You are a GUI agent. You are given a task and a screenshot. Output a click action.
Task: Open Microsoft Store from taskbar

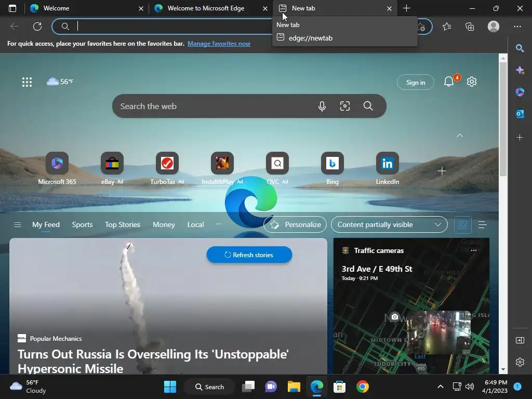coord(339,387)
